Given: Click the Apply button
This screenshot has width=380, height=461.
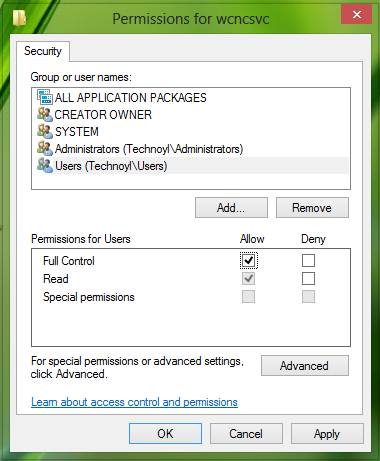Looking at the screenshot, I should [x=327, y=434].
